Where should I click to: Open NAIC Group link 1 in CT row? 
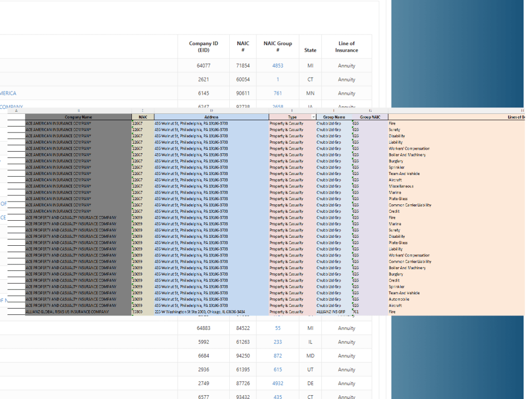(278, 79)
